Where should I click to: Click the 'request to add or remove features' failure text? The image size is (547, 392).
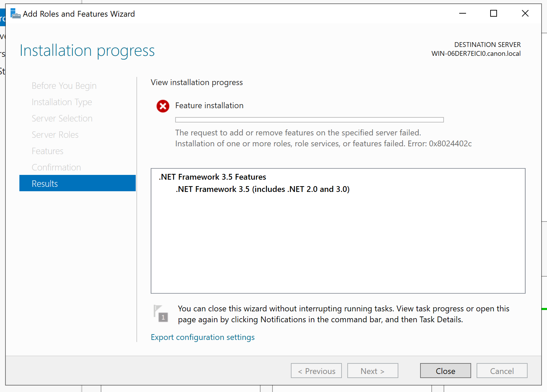click(298, 133)
